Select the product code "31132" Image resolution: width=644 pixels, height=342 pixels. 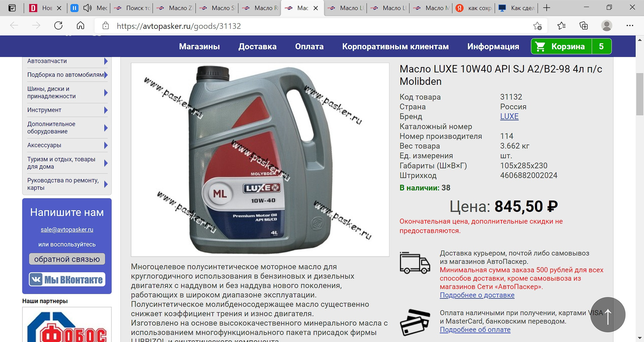pyautogui.click(x=511, y=97)
